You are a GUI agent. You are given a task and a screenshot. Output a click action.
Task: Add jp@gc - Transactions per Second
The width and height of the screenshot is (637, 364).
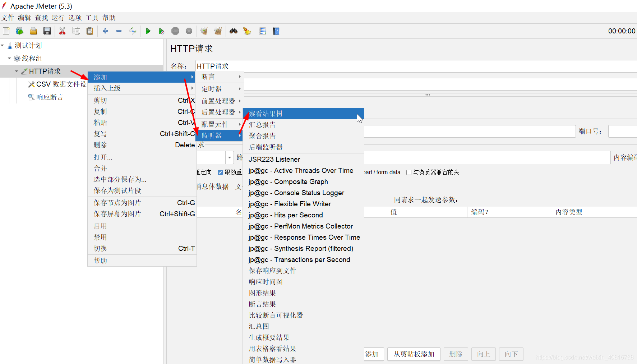click(304, 259)
